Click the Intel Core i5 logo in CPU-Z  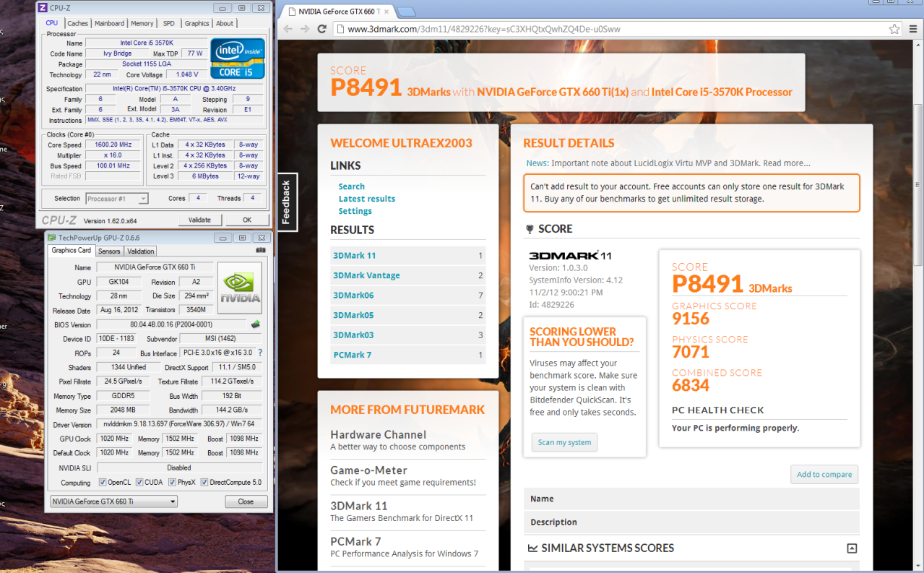click(x=238, y=59)
